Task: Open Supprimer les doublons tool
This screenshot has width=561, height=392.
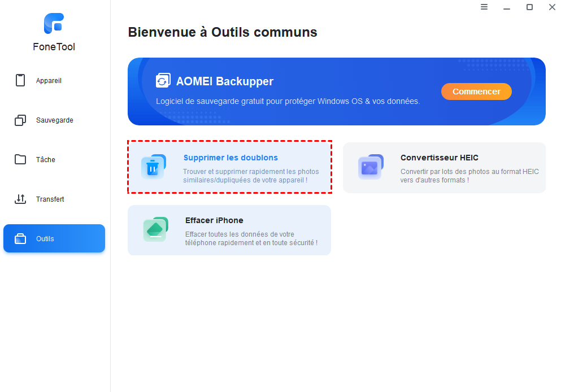Action: [x=230, y=167]
